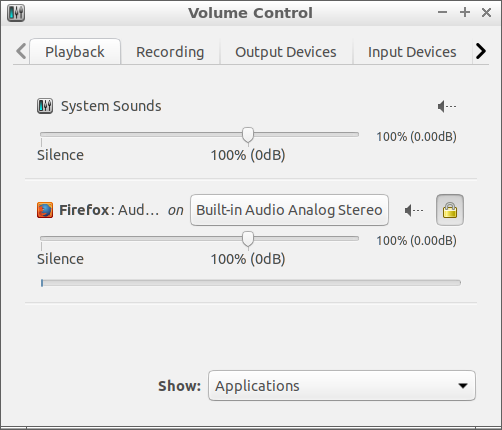Click the Firefox application icon
Viewport: 502px width, 430px height.
[x=45, y=210]
